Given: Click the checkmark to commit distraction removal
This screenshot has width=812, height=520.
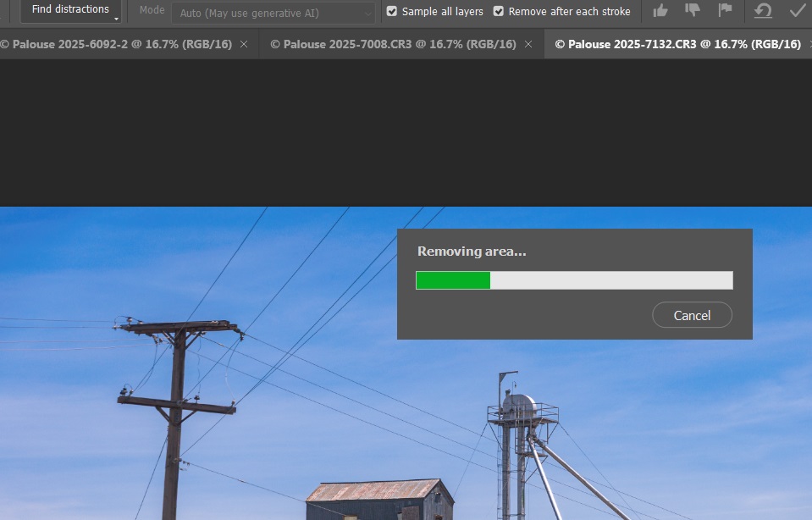Looking at the screenshot, I should pos(797,10).
